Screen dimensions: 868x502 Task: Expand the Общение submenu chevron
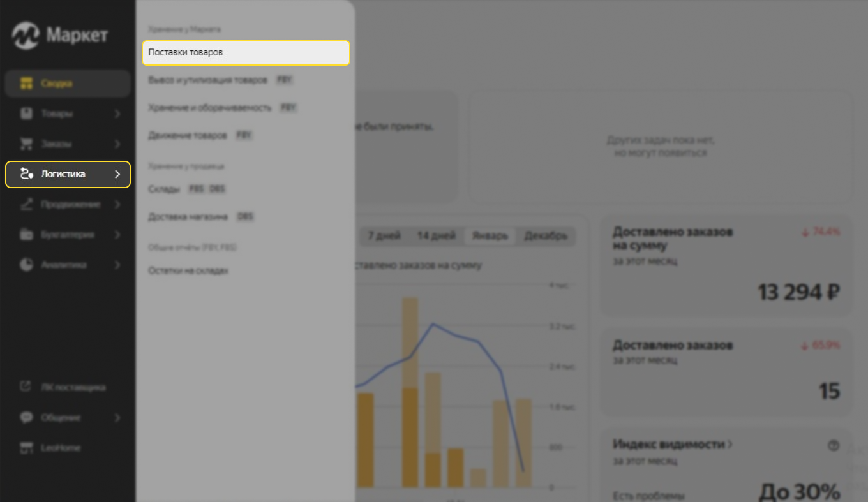(x=117, y=418)
